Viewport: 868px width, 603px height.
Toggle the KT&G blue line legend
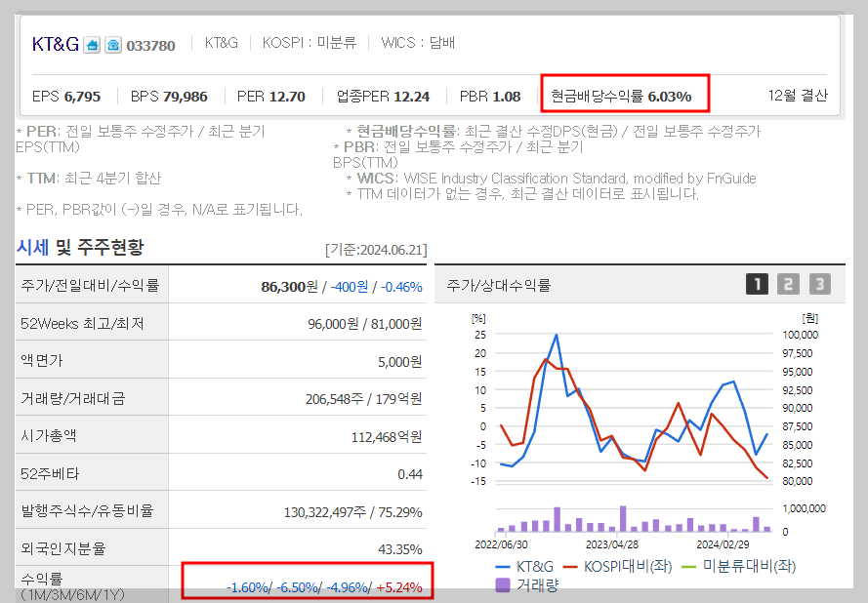(524, 567)
